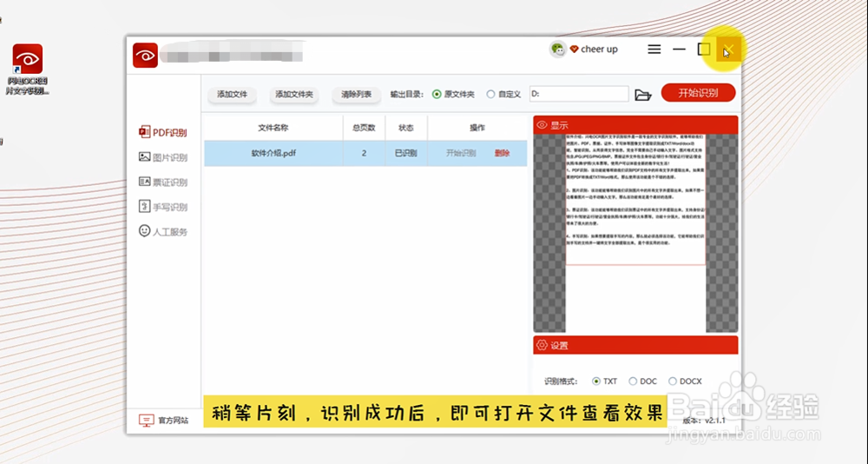Viewport: 868px width, 464px height.
Task: Maximize the OCR window
Action: tap(704, 50)
